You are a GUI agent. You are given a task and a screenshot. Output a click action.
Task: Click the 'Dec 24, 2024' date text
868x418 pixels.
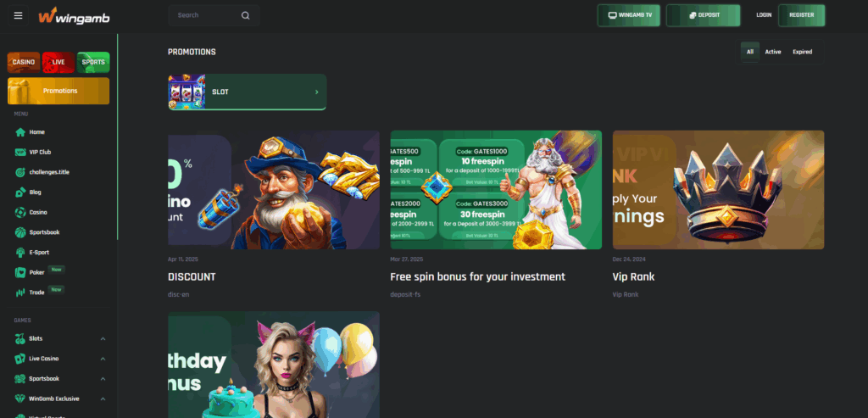tap(630, 259)
